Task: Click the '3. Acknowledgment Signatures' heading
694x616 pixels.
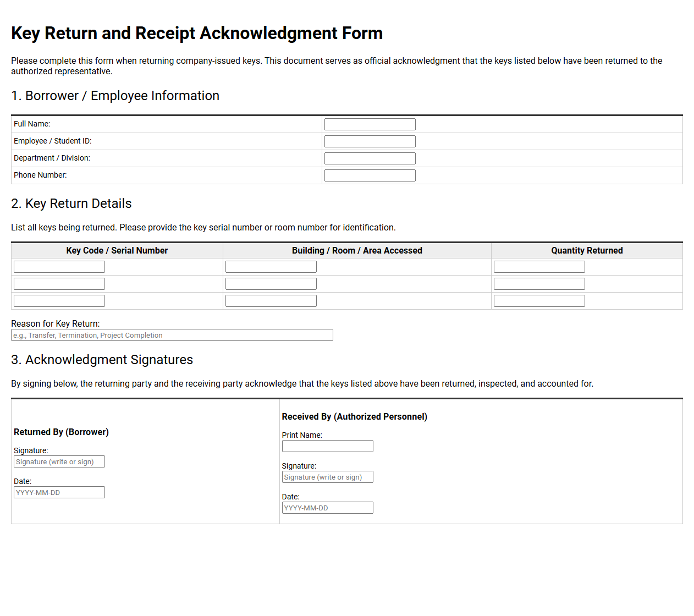Action: (x=102, y=360)
